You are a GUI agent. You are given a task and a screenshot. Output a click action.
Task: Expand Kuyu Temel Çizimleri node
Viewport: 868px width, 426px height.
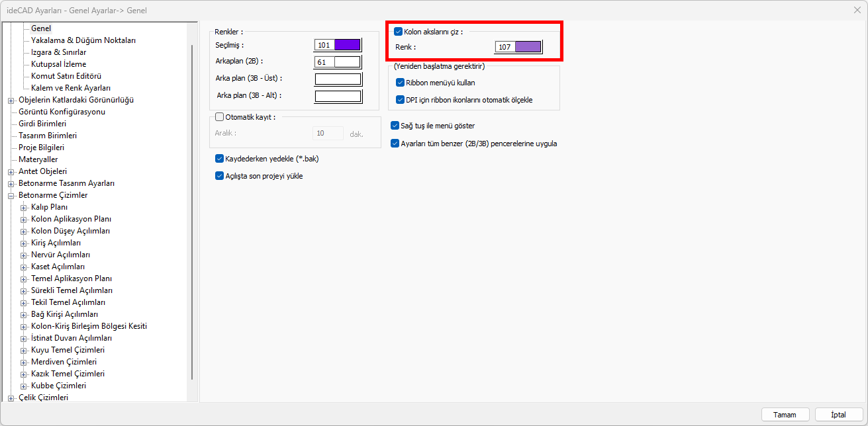coord(23,351)
